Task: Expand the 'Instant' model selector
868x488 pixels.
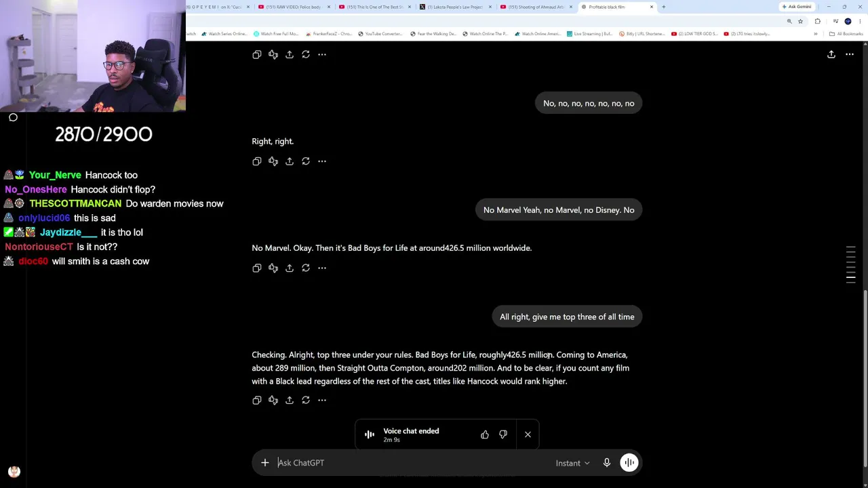Action: pos(573,463)
